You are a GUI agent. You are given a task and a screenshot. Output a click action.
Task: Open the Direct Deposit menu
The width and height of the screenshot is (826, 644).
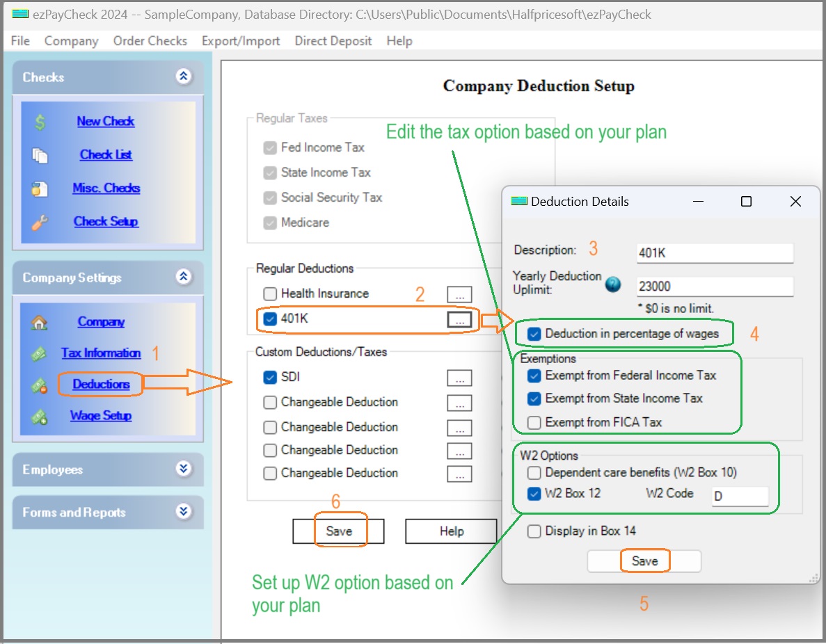point(333,41)
